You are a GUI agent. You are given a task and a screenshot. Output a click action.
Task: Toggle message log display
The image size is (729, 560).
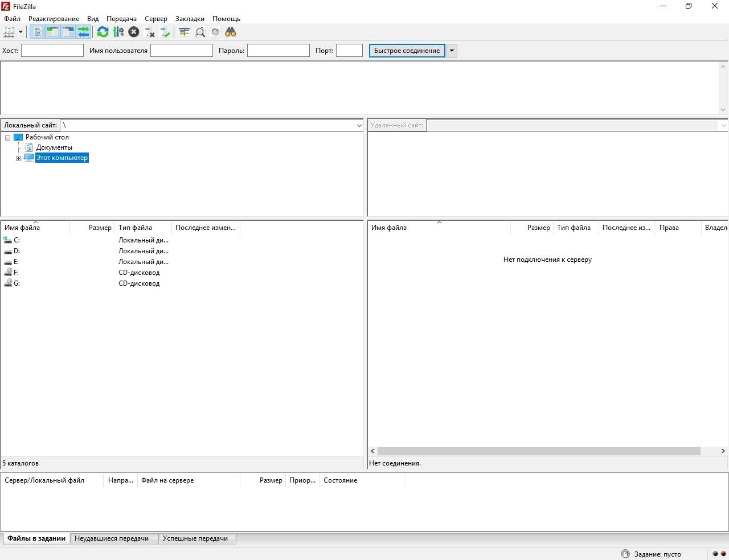coord(37,32)
